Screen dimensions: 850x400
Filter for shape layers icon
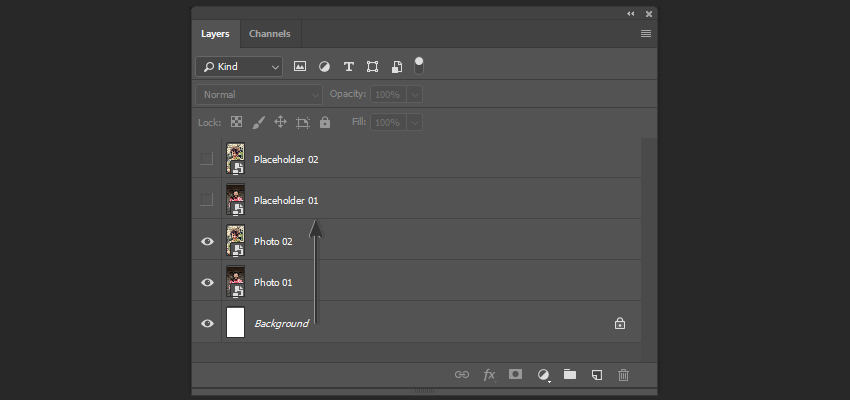coord(372,66)
